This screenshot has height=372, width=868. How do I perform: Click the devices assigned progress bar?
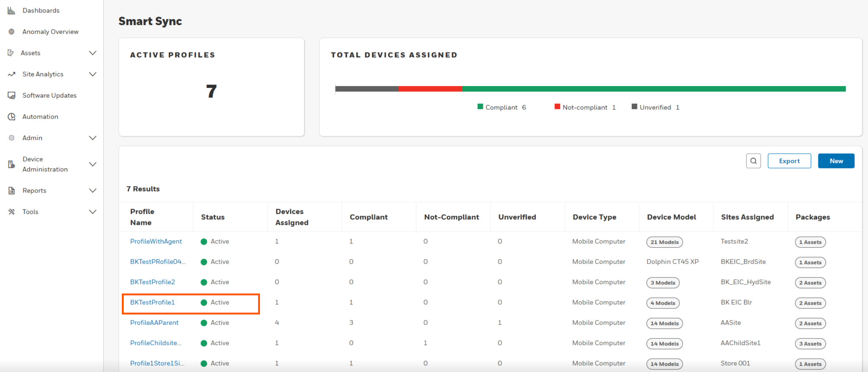pyautogui.click(x=591, y=89)
